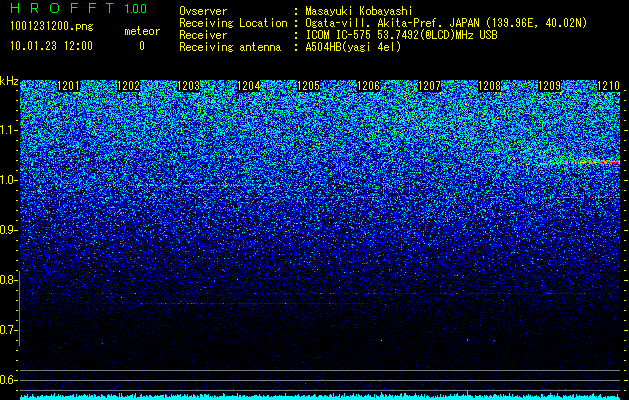
Task: Click the Receiving Location label
Action: tap(233, 23)
